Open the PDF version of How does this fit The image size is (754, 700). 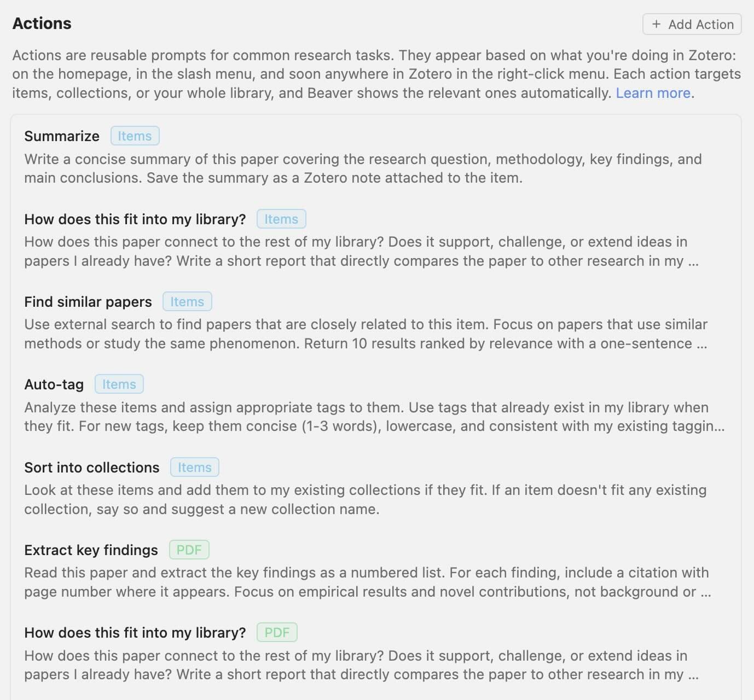134,632
